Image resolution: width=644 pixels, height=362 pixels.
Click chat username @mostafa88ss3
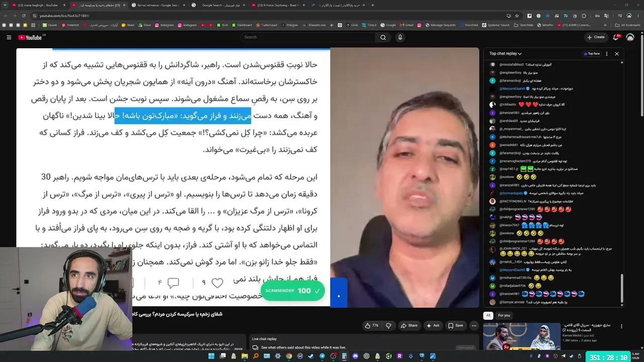click(x=511, y=64)
